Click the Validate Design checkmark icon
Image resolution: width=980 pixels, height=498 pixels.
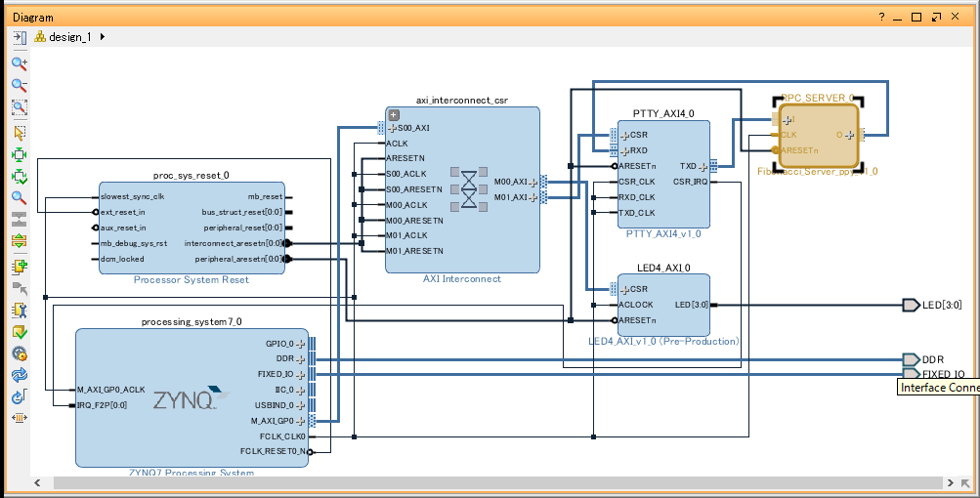pyautogui.click(x=20, y=332)
